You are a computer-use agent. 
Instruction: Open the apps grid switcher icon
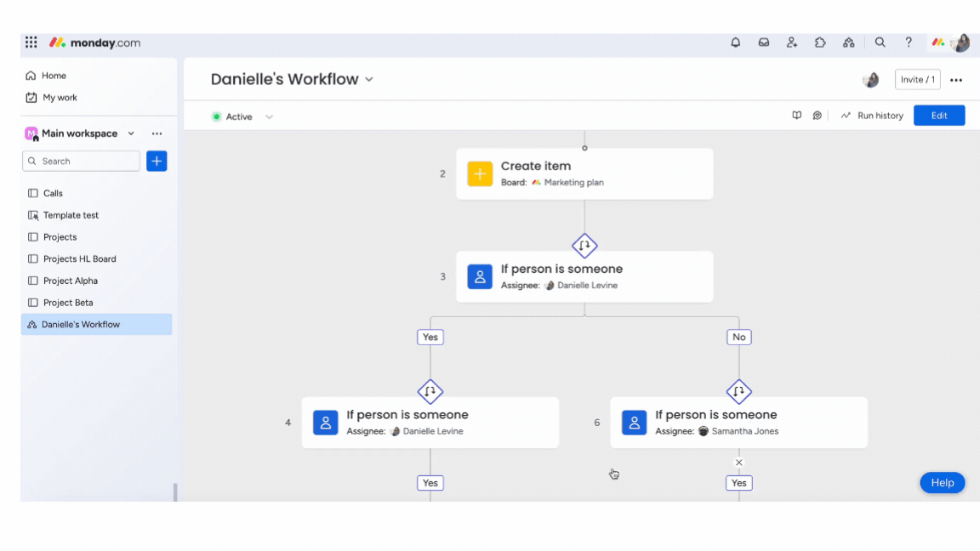tap(31, 43)
